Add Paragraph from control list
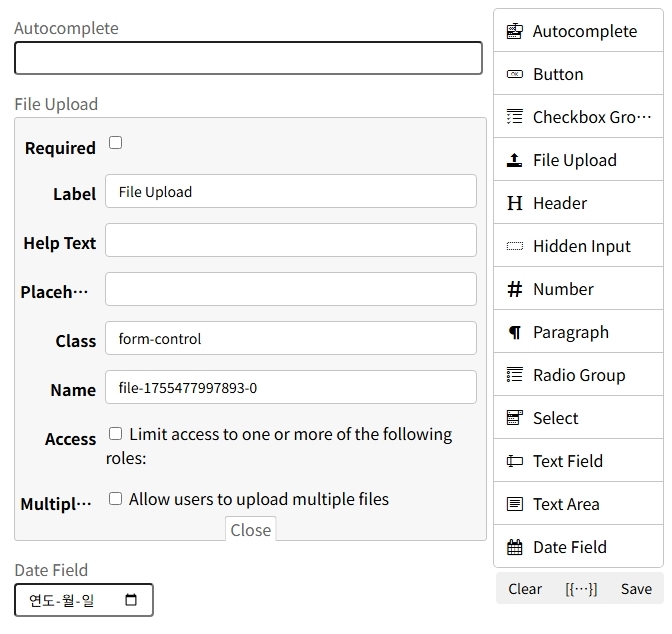The height and width of the screenshot is (634, 672). 578,332
